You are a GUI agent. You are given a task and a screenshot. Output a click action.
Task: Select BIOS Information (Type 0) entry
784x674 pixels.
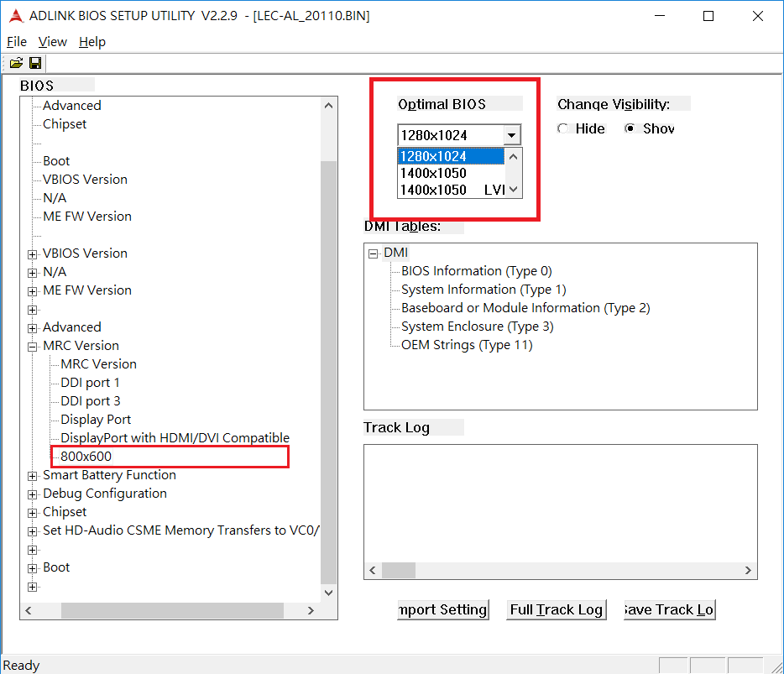point(477,271)
